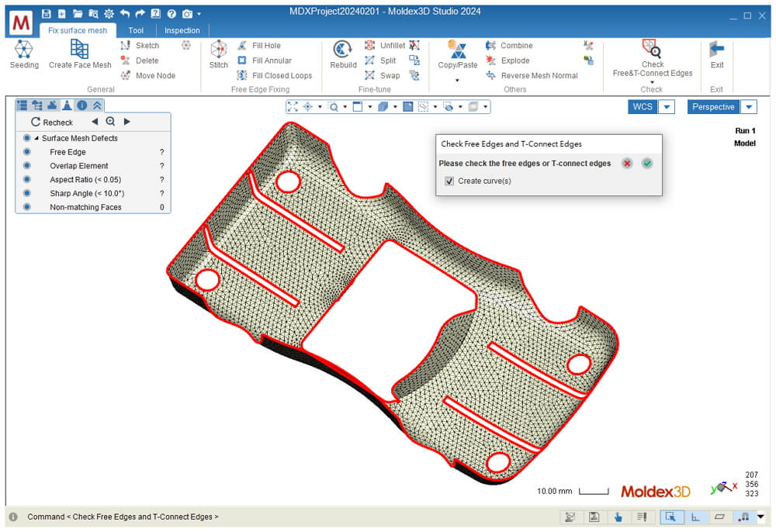This screenshot has height=532, width=776.
Task: Undo the last action
Action: (125, 14)
